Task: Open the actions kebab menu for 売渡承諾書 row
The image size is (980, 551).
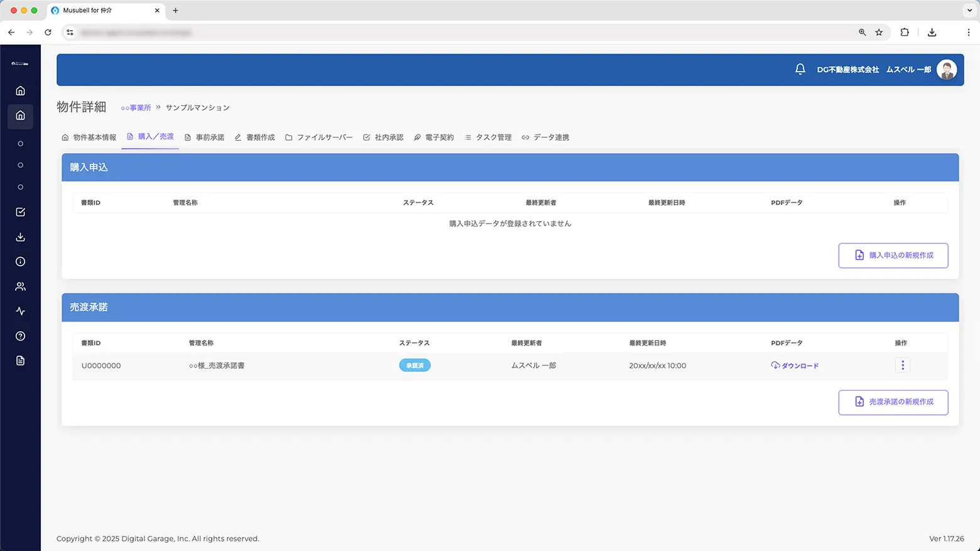Action: tap(903, 365)
